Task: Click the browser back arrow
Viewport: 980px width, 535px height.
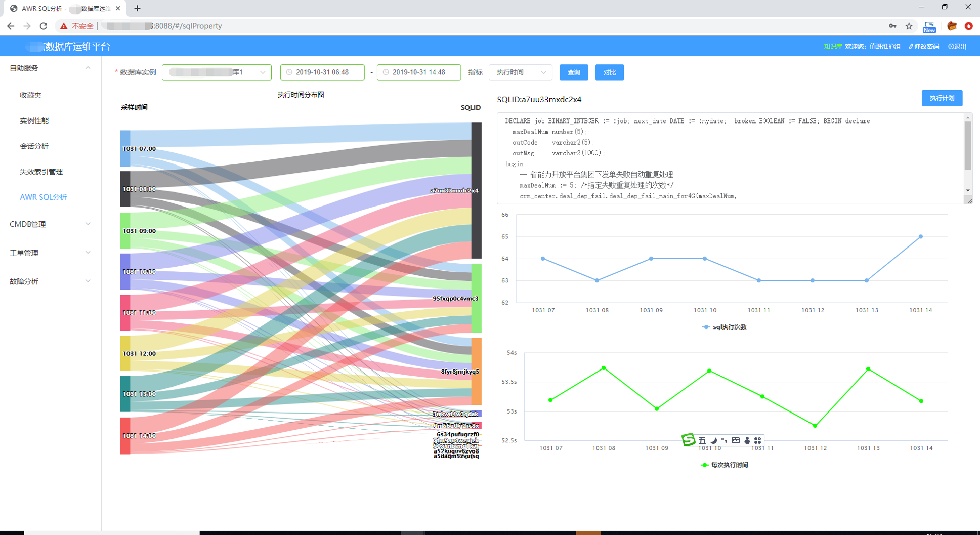Action: point(11,26)
